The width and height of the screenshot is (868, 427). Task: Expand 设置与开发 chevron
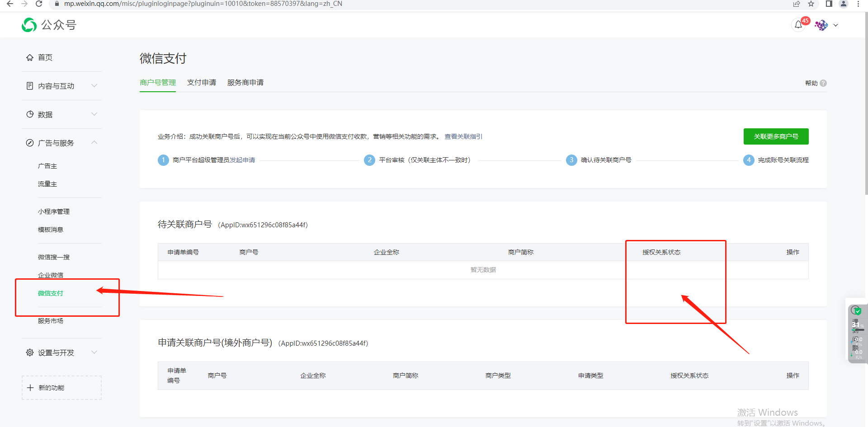click(94, 352)
